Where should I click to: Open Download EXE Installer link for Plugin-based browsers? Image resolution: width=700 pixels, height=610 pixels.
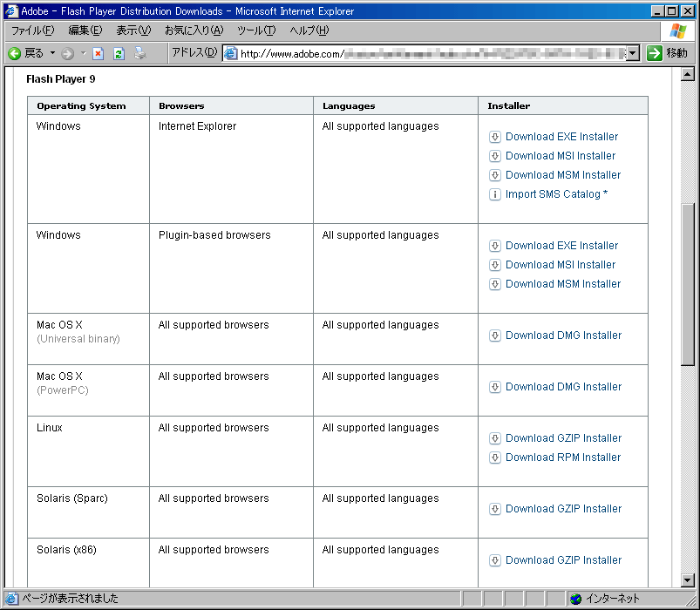tap(561, 246)
